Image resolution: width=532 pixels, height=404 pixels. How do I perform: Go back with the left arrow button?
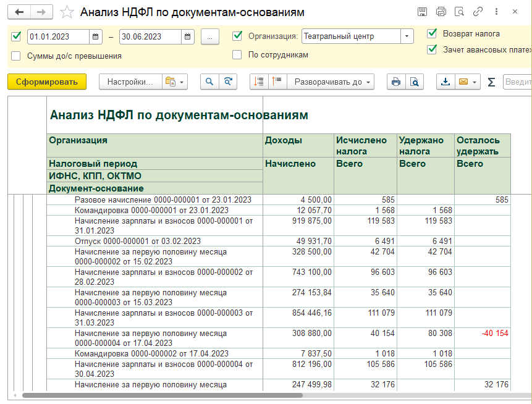[19, 12]
